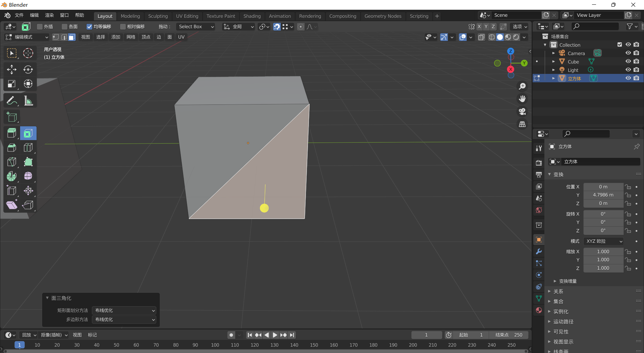Enable the 外插 checkbox
644x353 pixels.
40,27
